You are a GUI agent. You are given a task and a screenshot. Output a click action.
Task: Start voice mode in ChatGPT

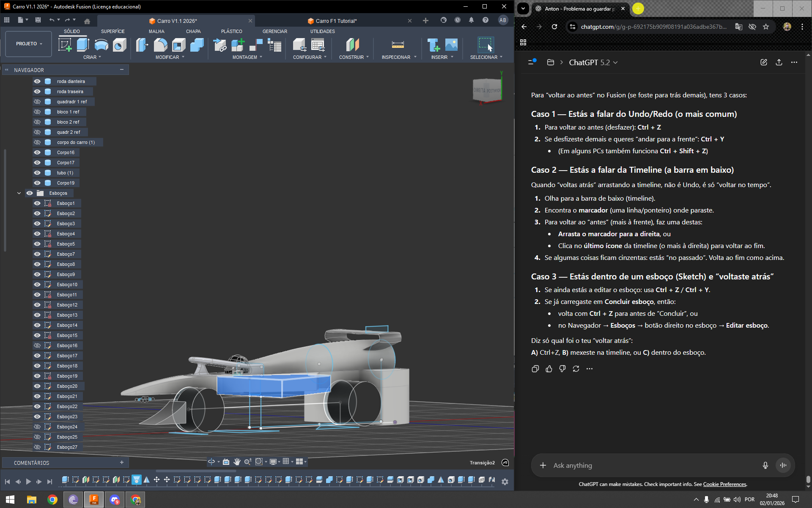783,465
